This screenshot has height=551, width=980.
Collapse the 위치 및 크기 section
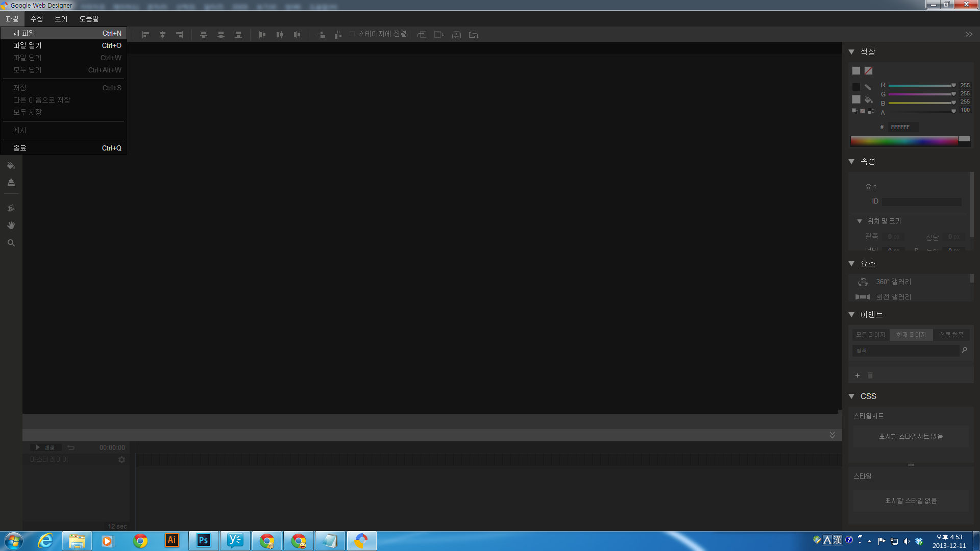click(x=860, y=221)
